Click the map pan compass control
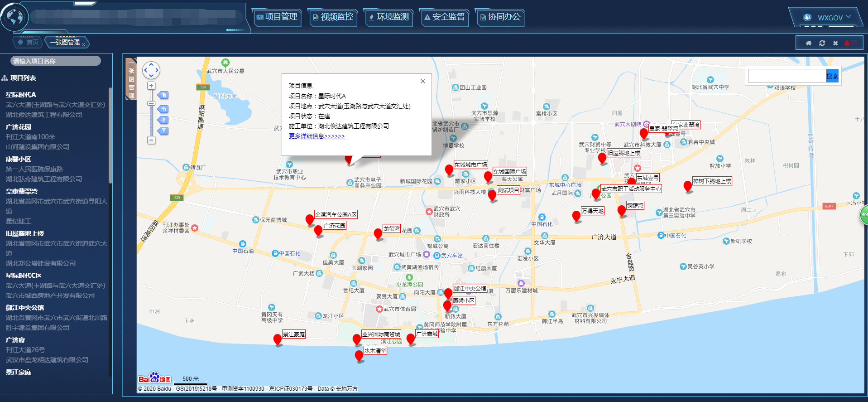Screen dimensions: 868x402 (151, 70)
